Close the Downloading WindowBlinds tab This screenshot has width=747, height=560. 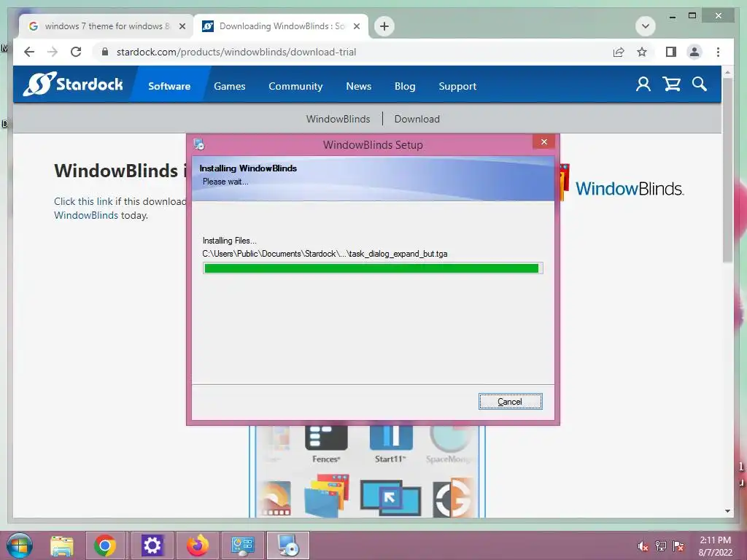[356, 26]
